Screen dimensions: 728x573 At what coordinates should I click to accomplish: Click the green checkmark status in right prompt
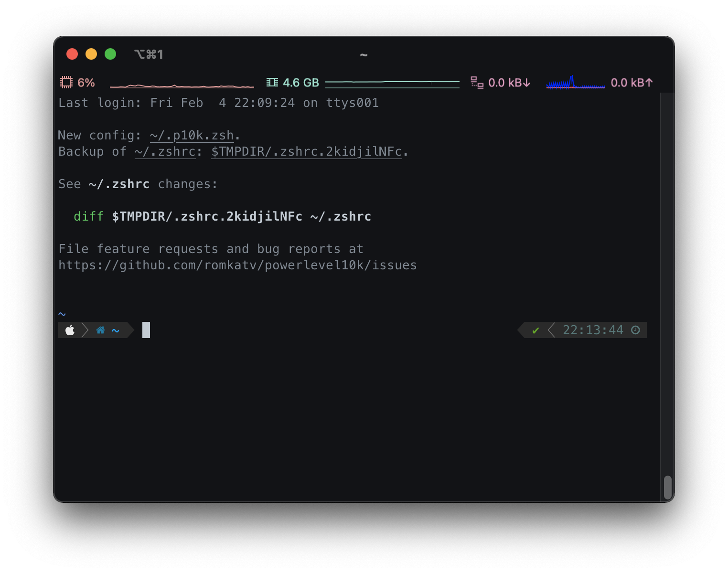click(535, 330)
